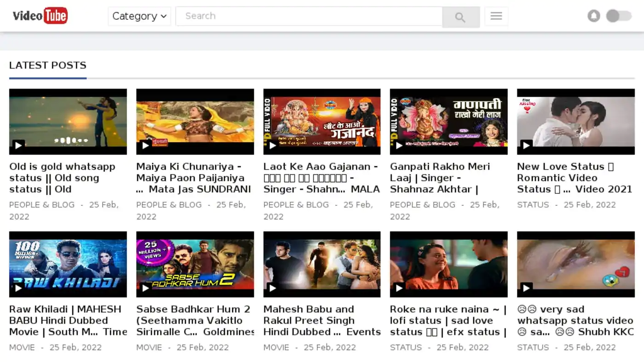Open title link Ganpati Rakho Meri Laaj
Viewport: 644px width, 362px height.
click(x=440, y=178)
